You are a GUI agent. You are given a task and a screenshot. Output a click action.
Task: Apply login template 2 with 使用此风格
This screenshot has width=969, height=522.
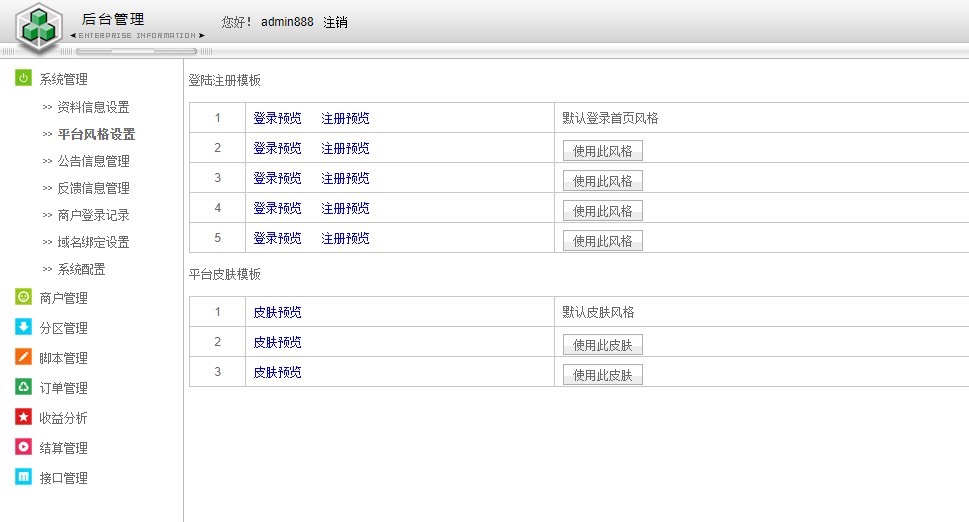pyautogui.click(x=602, y=151)
